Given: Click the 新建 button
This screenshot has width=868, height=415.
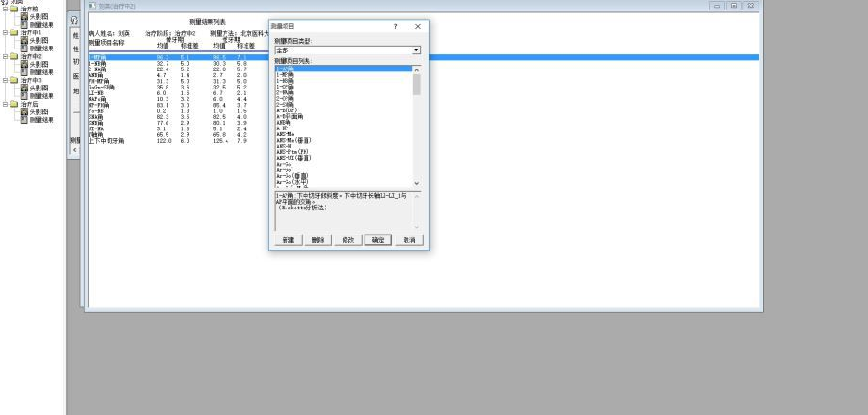Looking at the screenshot, I should pos(288,240).
